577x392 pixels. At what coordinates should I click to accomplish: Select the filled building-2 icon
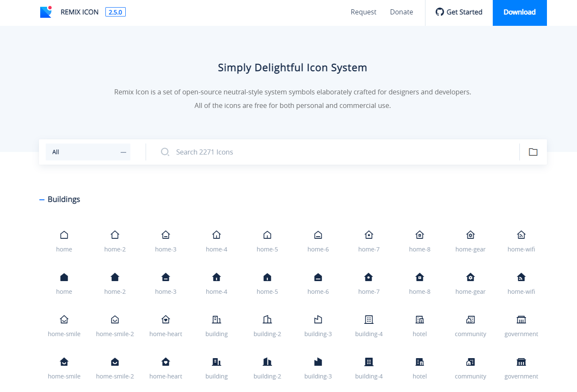tap(267, 362)
